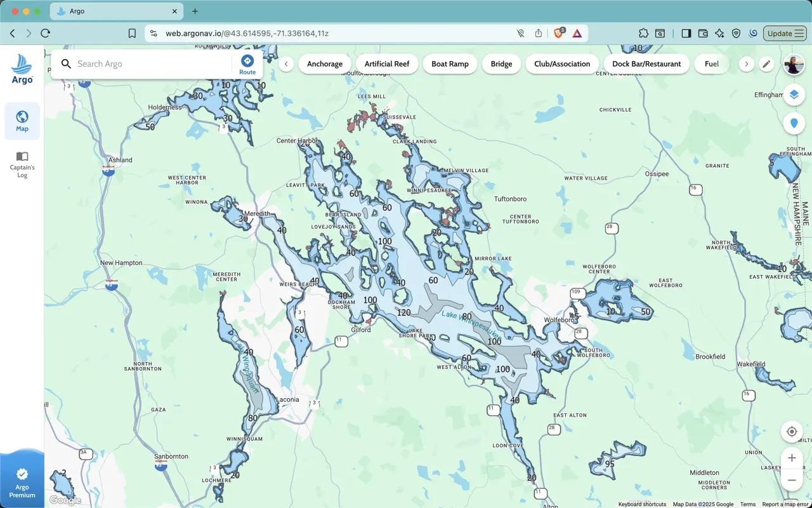This screenshot has width=812, height=508.
Task: Open the user profile avatar
Action: (x=794, y=64)
